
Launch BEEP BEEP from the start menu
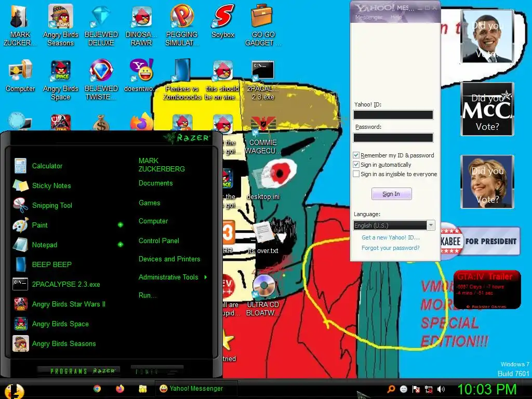[x=42, y=264]
